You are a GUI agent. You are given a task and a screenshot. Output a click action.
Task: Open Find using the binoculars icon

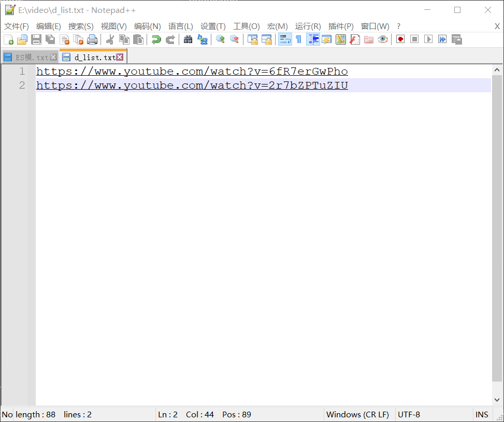point(188,39)
